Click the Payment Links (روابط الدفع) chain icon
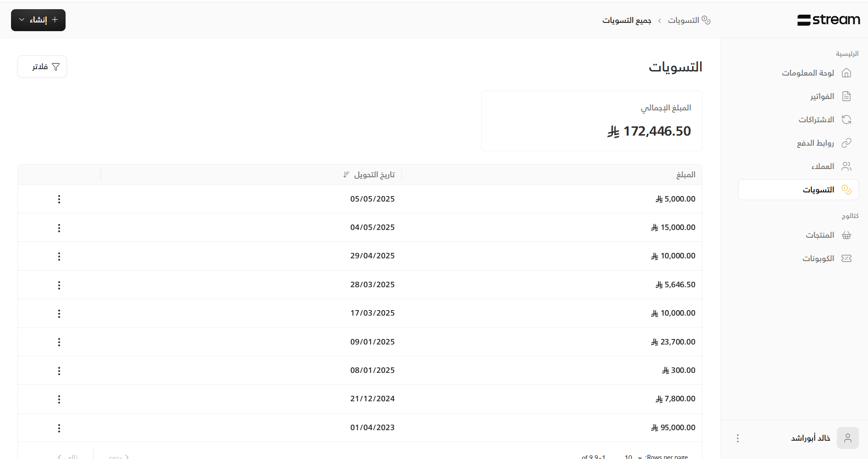Viewport: 868px width, 459px height. coord(846,143)
